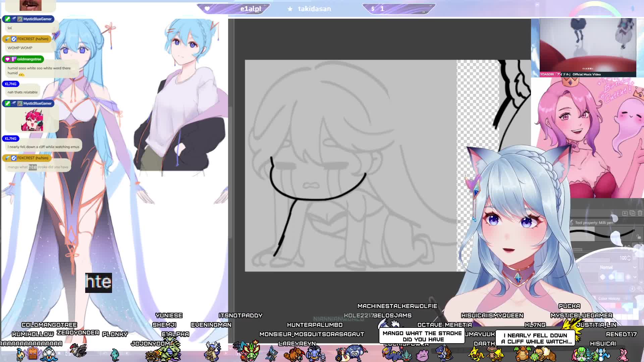Click the dollar sign icon in donation bar
Image resolution: width=644 pixels, height=362 pixels.
click(373, 9)
